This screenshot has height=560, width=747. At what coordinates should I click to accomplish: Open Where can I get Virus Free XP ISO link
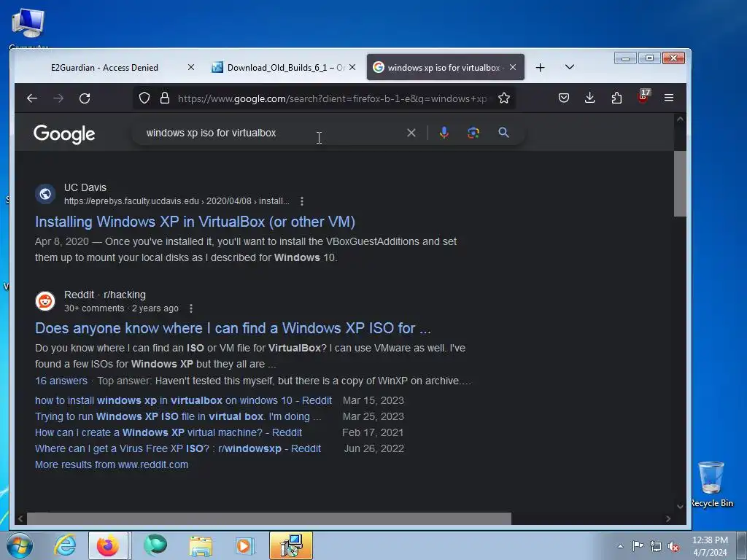(x=178, y=449)
